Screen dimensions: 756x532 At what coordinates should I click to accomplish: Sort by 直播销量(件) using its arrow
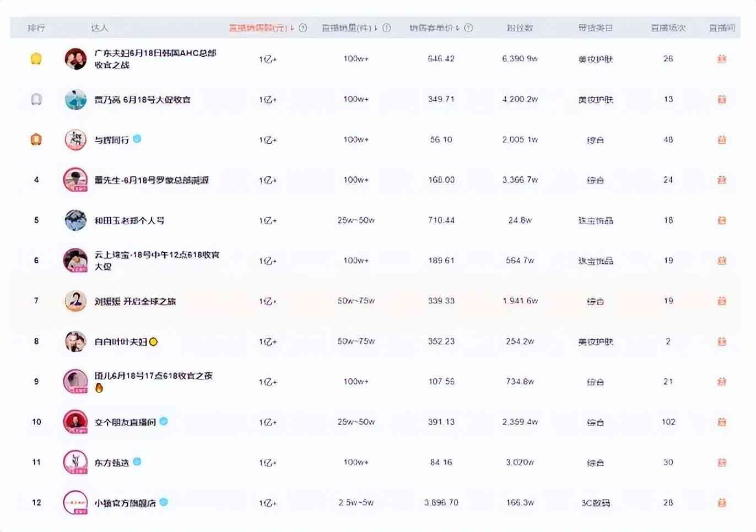[376, 28]
